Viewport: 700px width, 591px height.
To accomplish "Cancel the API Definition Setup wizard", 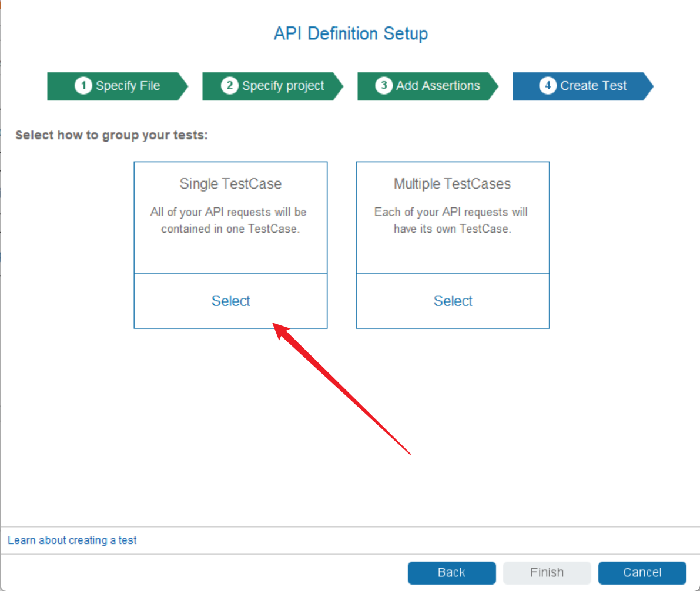I will coord(642,572).
